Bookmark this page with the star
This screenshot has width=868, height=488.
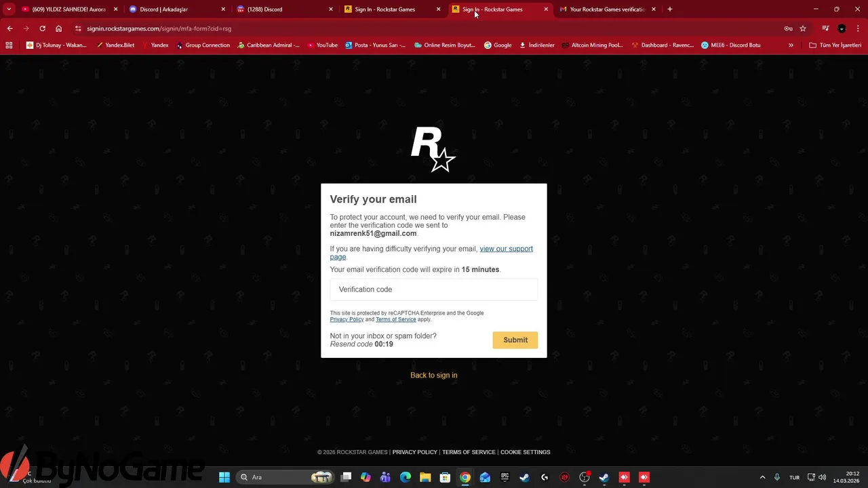coord(803,28)
